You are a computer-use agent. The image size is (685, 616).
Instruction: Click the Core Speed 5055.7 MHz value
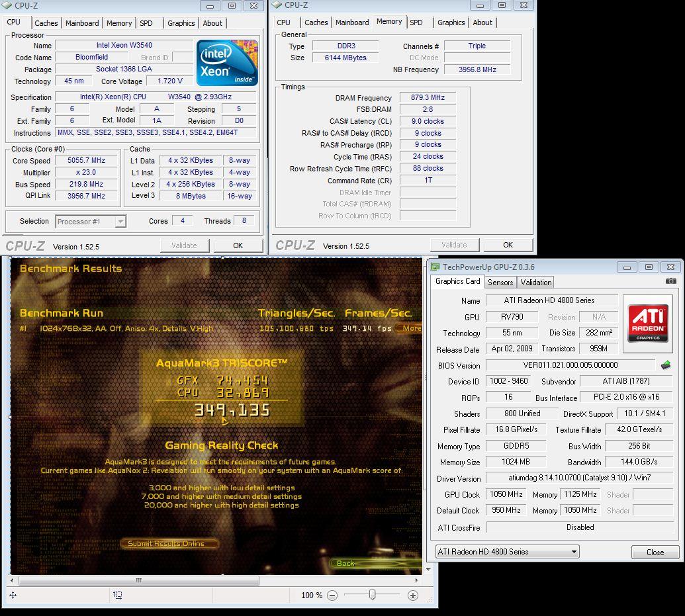tap(87, 160)
